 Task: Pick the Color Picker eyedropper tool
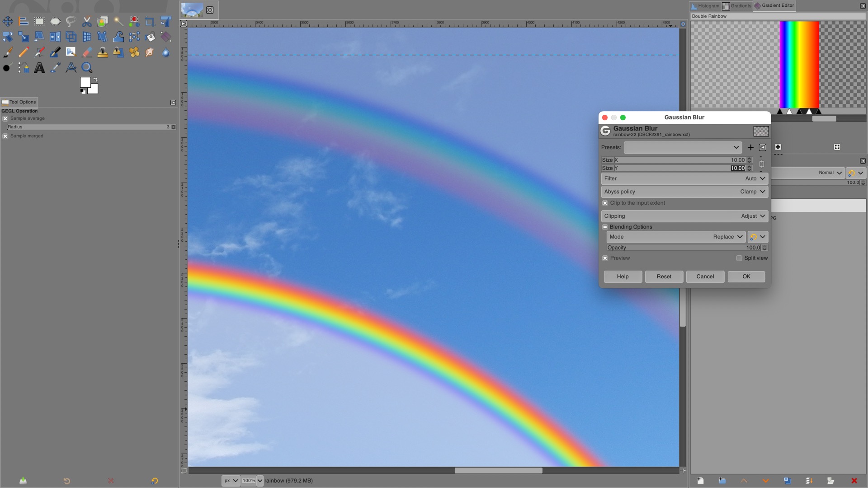click(x=55, y=68)
